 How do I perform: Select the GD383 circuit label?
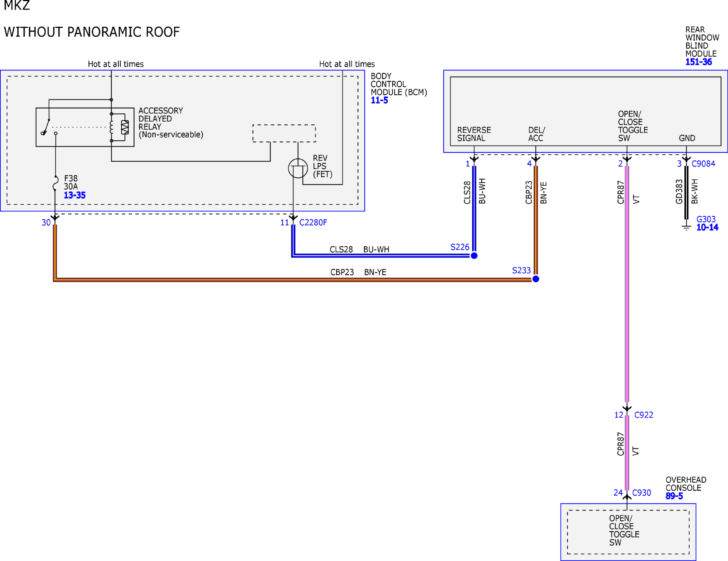click(x=679, y=192)
